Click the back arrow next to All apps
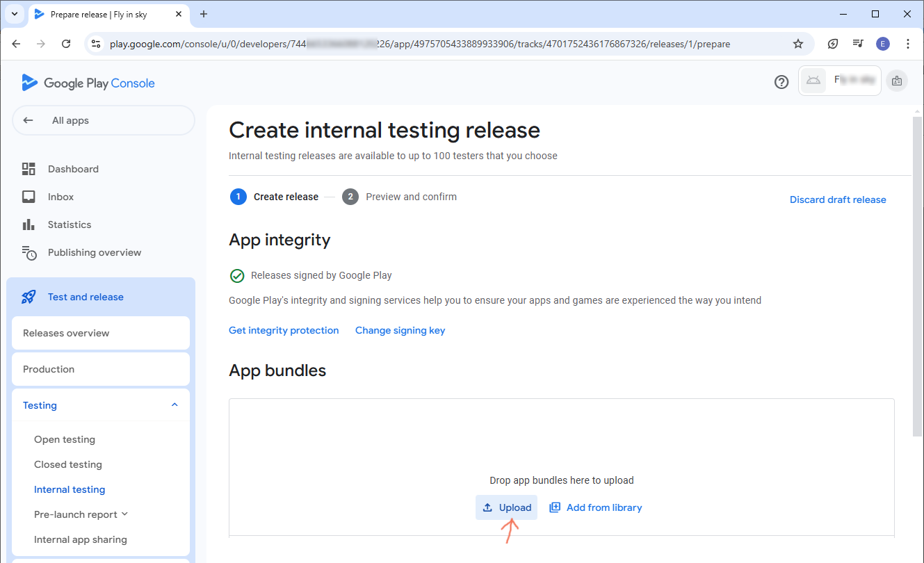 pyautogui.click(x=29, y=120)
